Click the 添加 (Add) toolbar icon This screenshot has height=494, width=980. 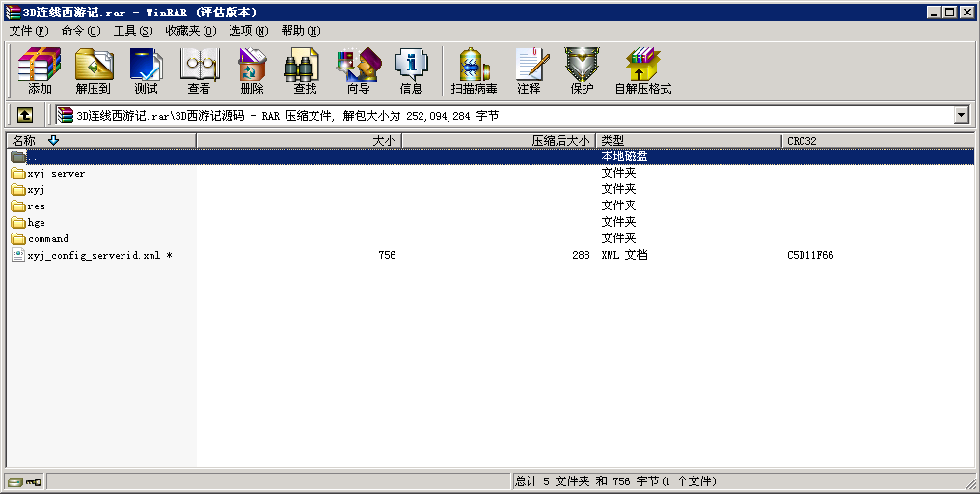[40, 70]
